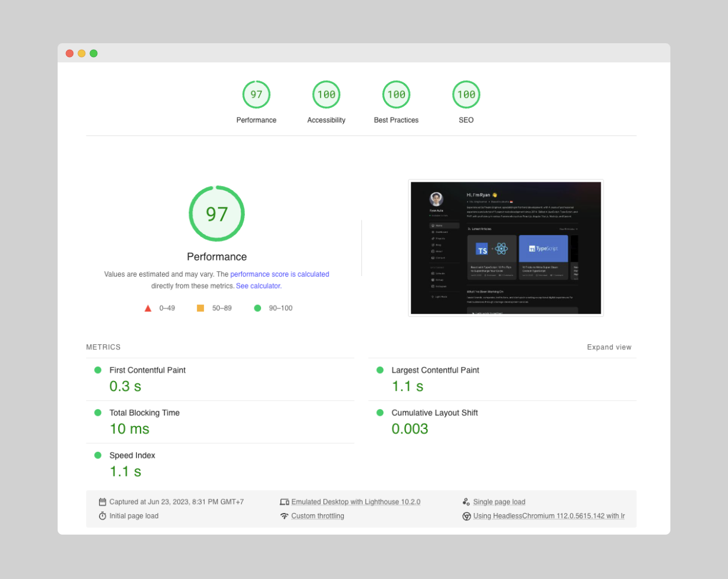
Task: Click the orange 50–89 legend square
Action: point(200,307)
